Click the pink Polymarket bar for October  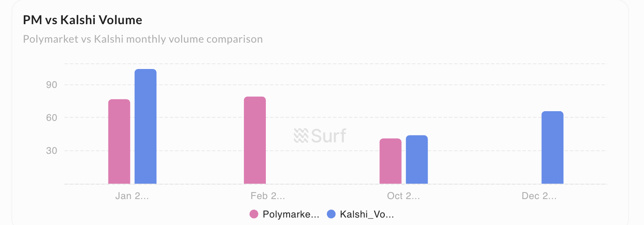click(390, 161)
